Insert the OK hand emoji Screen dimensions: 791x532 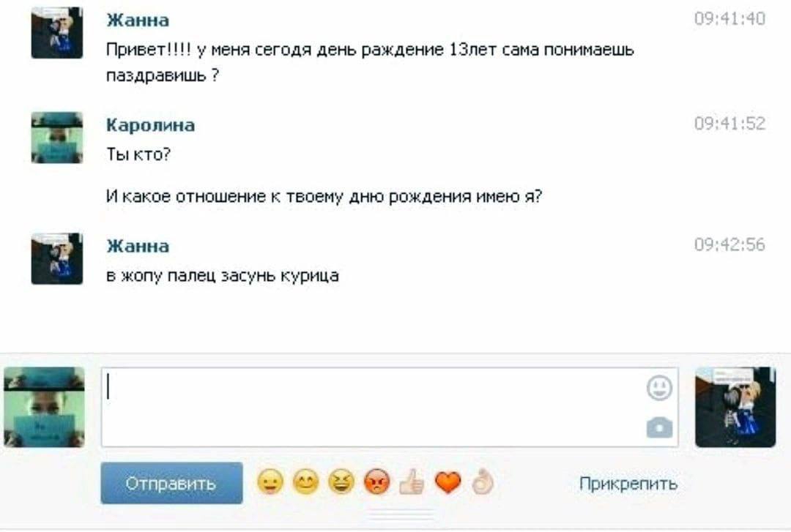coord(483,482)
